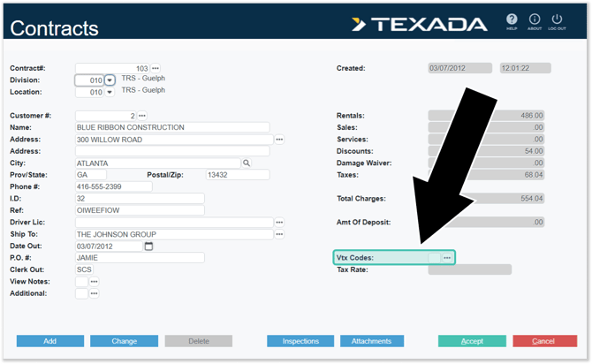Click the Log Out power icon
The height and width of the screenshot is (364, 592).
(x=557, y=19)
